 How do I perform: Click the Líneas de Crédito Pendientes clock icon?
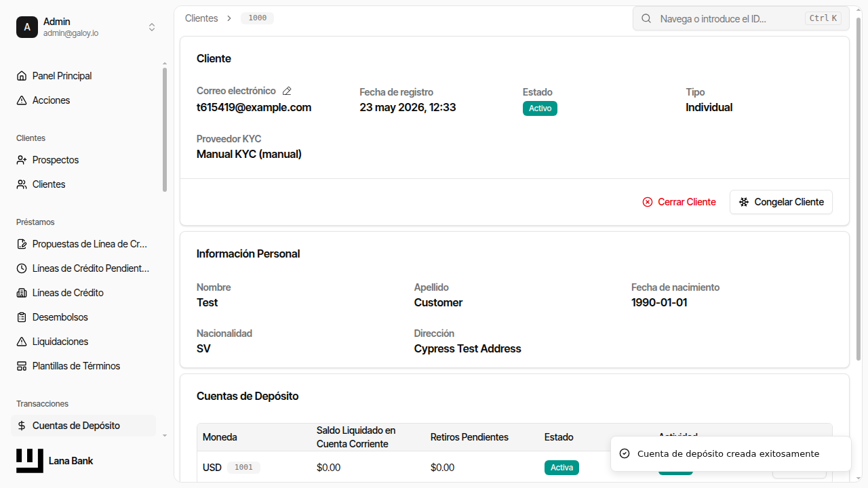(x=22, y=268)
